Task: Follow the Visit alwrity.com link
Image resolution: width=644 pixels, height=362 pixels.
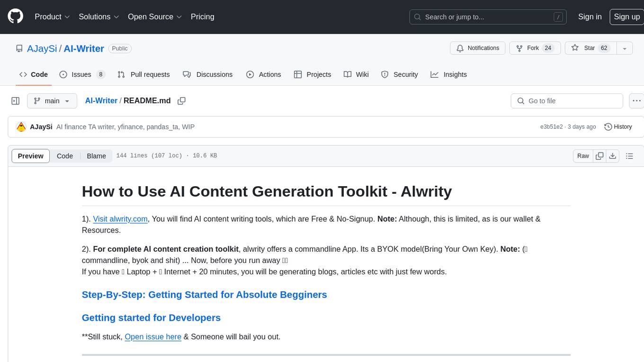Action: click(120, 219)
